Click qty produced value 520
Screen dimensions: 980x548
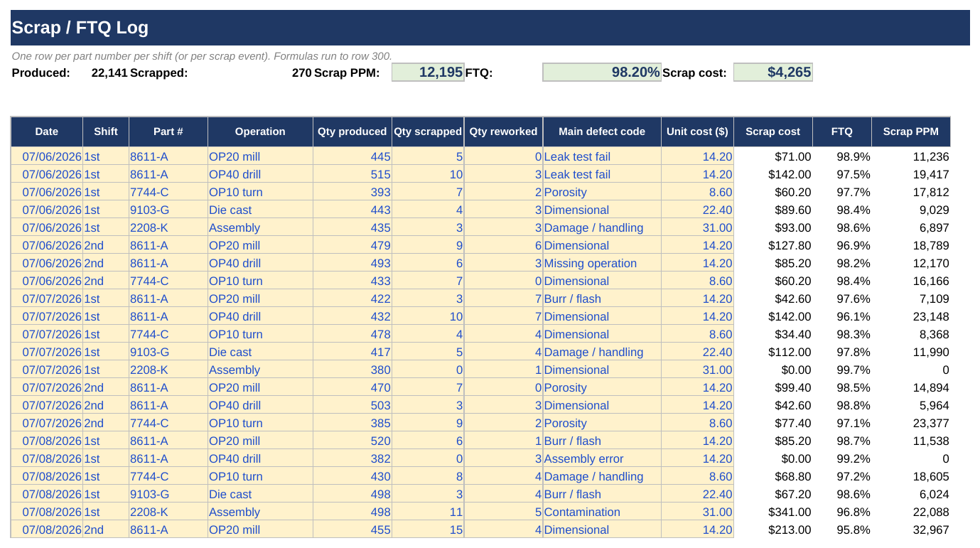(x=352, y=441)
